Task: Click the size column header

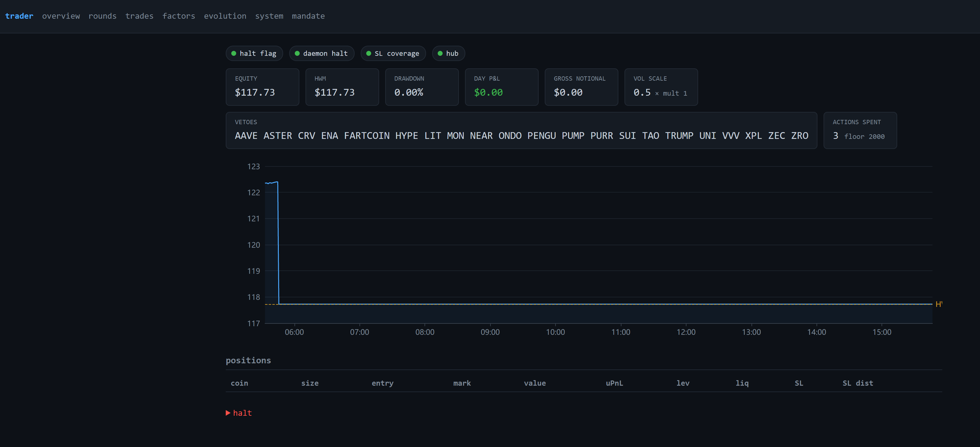Action: (x=310, y=383)
